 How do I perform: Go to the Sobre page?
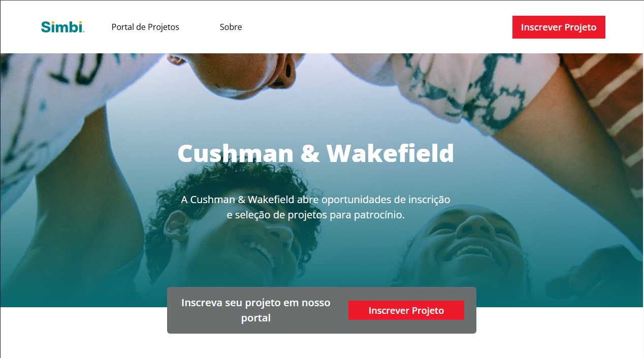pos(231,27)
